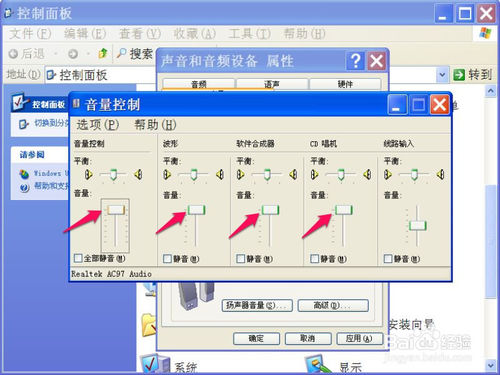500x375 pixels.
Task: Switch to the 语声 voice tab
Action: [272, 84]
